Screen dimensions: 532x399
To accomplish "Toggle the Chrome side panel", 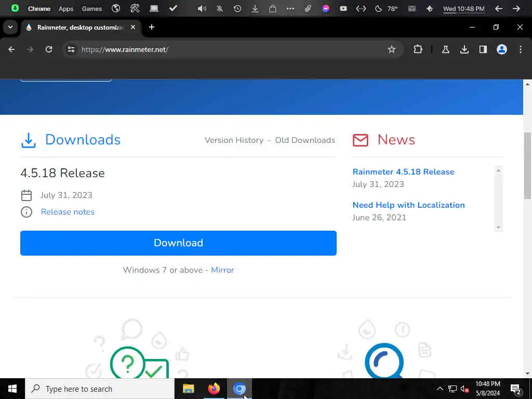I will coord(483,49).
